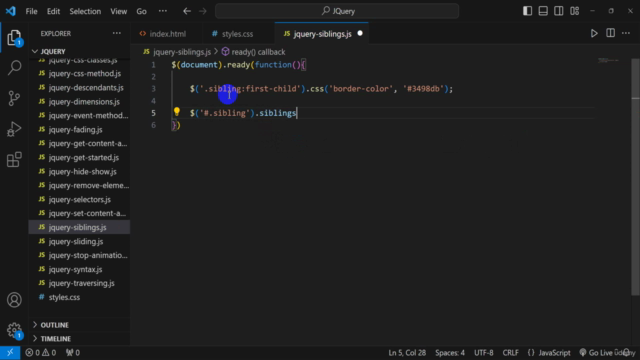Toggle the Secondary Side Bar layout icon
The width and height of the screenshot is (640, 360).
tap(559, 11)
